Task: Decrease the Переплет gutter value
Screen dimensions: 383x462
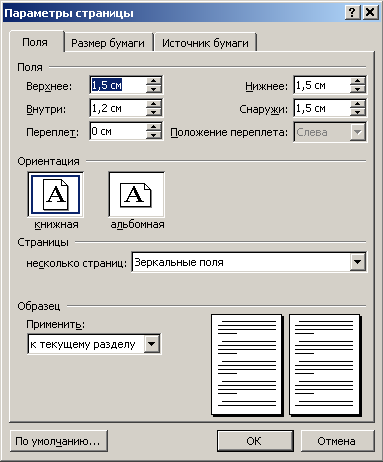Action: tap(154, 135)
